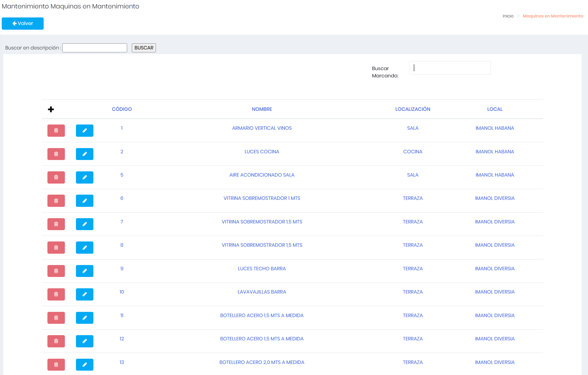Delete machine code 13 using trash icon
This screenshot has width=588, height=375.
56,365
